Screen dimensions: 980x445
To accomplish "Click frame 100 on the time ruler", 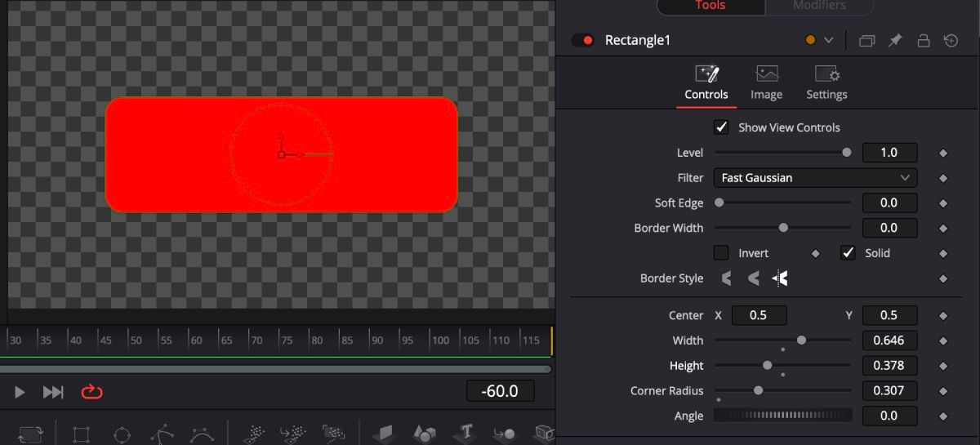I will coord(440,340).
